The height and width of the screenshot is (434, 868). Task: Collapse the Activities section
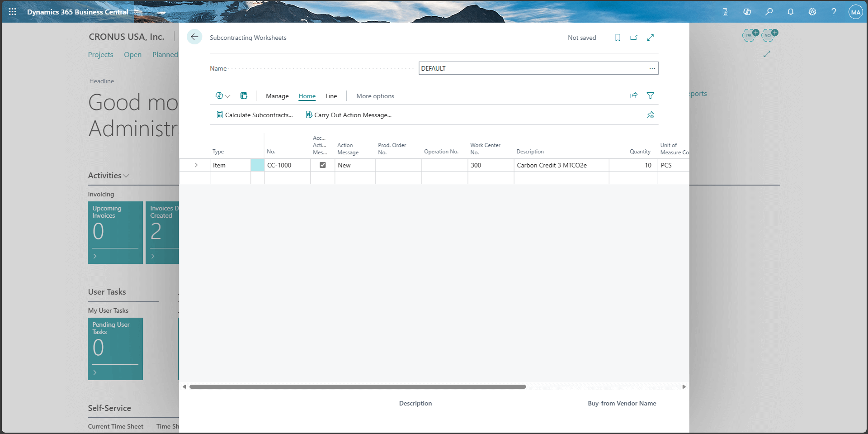(127, 176)
